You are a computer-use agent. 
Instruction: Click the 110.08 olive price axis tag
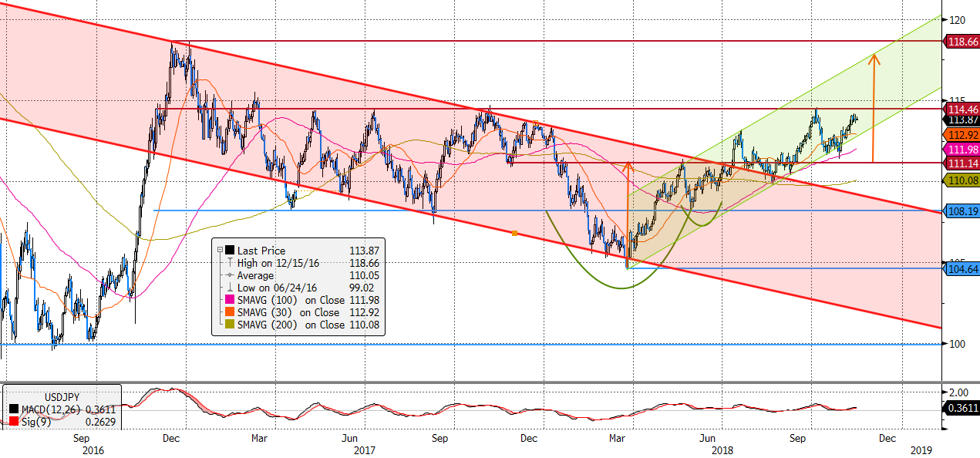[x=961, y=180]
